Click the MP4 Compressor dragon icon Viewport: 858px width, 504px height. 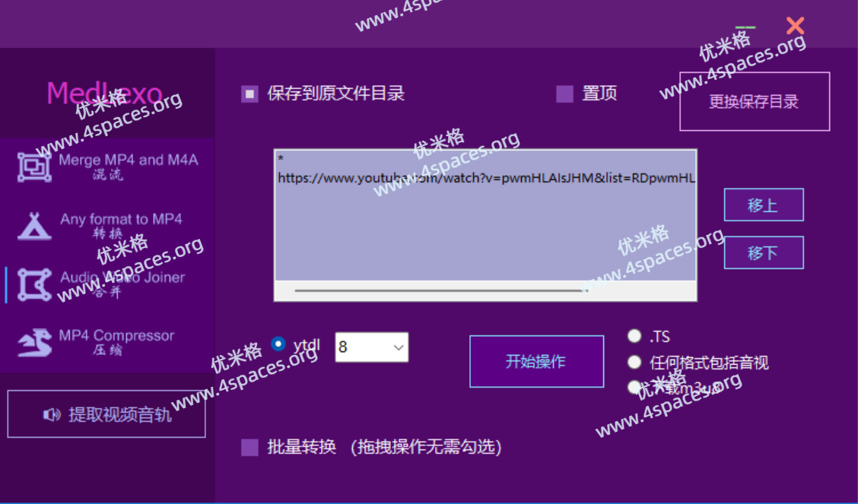point(34,343)
